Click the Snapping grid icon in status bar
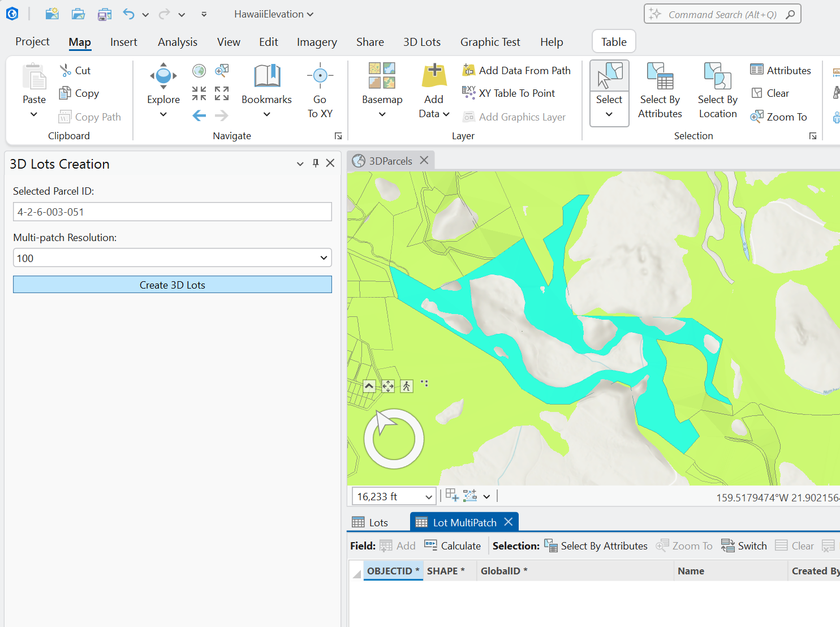Viewport: 840px width, 627px height. click(x=452, y=496)
